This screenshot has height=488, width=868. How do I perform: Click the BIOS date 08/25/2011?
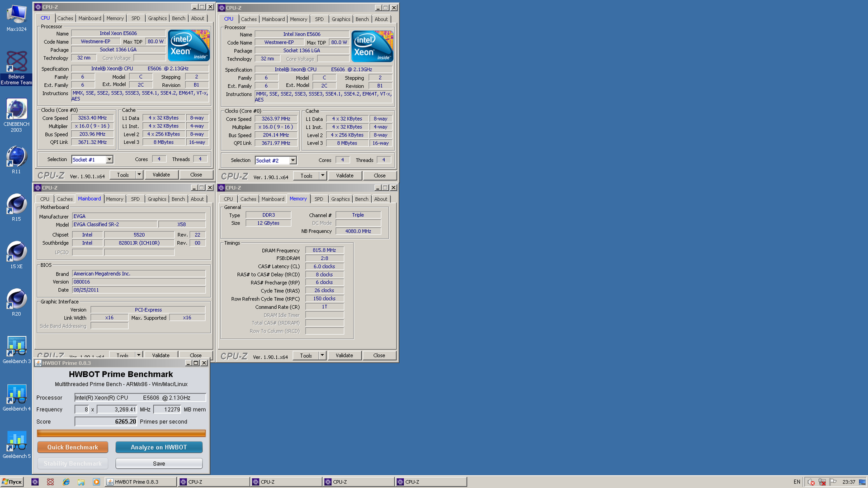pyautogui.click(x=139, y=290)
